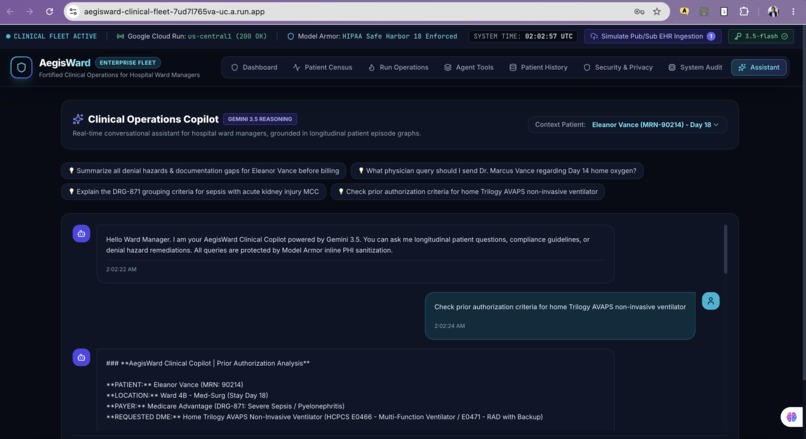Click the AegisWard brand name
806x439 pixels.
[65, 63]
